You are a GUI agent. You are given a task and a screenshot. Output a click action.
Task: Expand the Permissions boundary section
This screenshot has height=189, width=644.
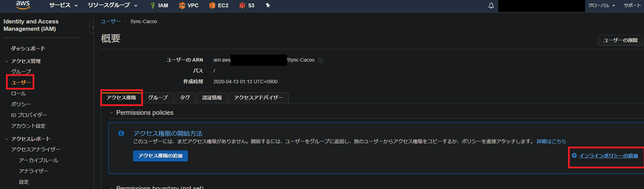click(x=111, y=188)
